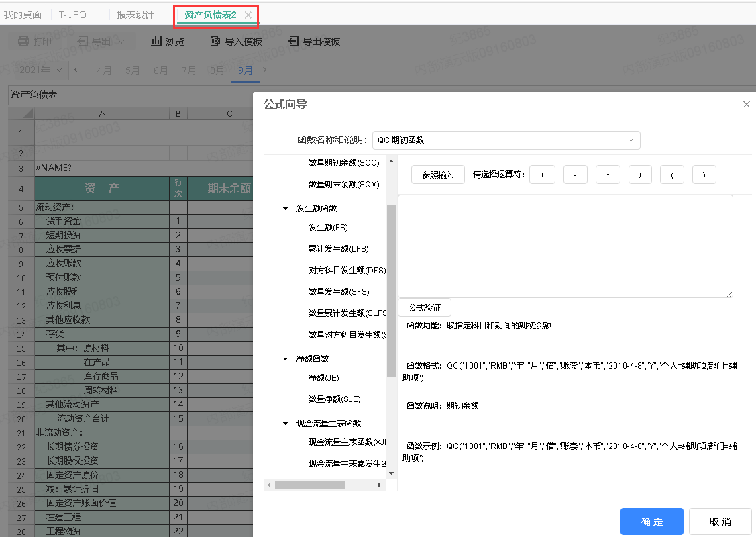756x537 pixels.
Task: Select 数量期末余额(SQM) function
Action: (x=343, y=185)
